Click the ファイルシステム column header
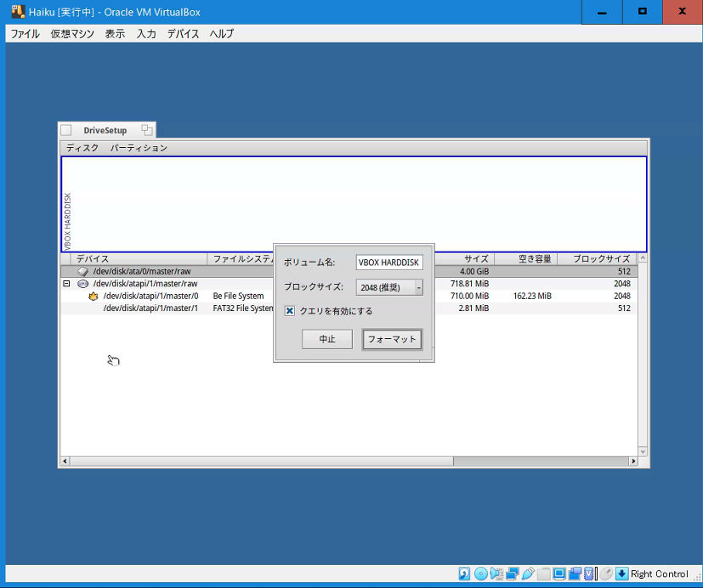Viewport: 703px width, 588px height. click(x=241, y=259)
